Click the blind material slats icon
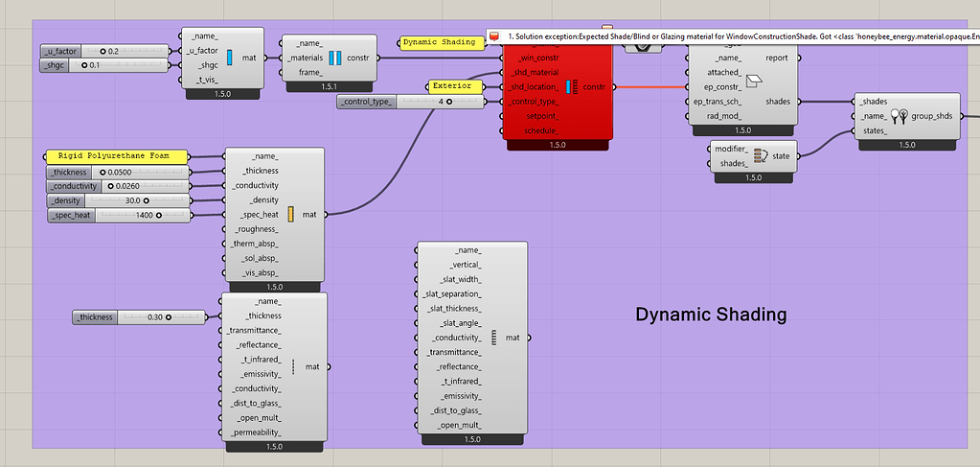 point(494,338)
